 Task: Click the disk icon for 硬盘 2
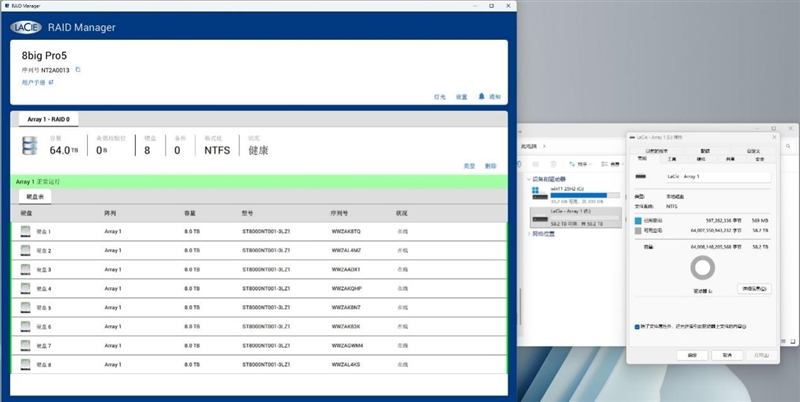(26, 250)
